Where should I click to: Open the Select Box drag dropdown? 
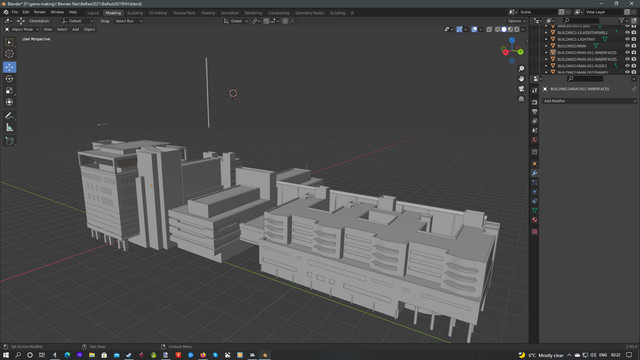pyautogui.click(x=128, y=21)
